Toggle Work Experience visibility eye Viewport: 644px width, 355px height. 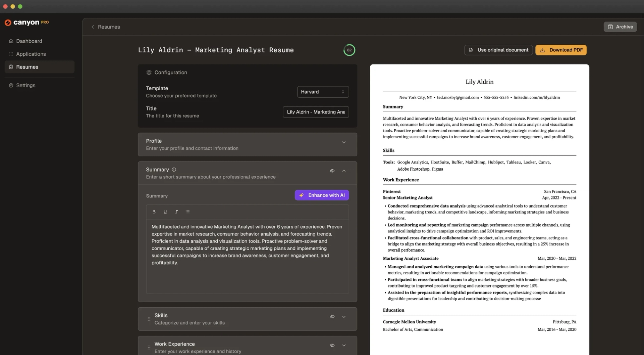[332, 345]
